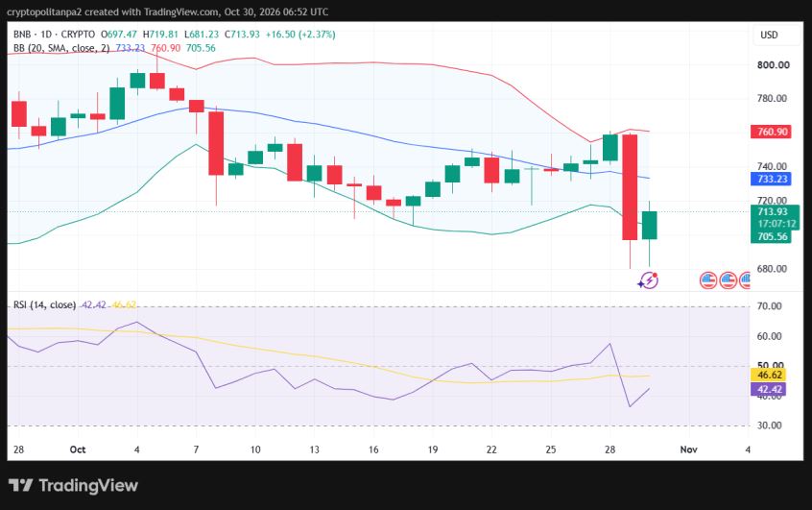Viewport: 812px width, 510px height.
Task: Click the BNB 1D CRYPTO symbol title
Action: [x=54, y=35]
